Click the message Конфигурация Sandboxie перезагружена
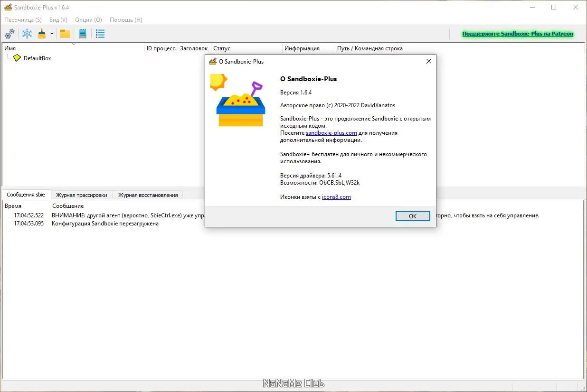Screen dimensions: 587x392 tap(105, 224)
